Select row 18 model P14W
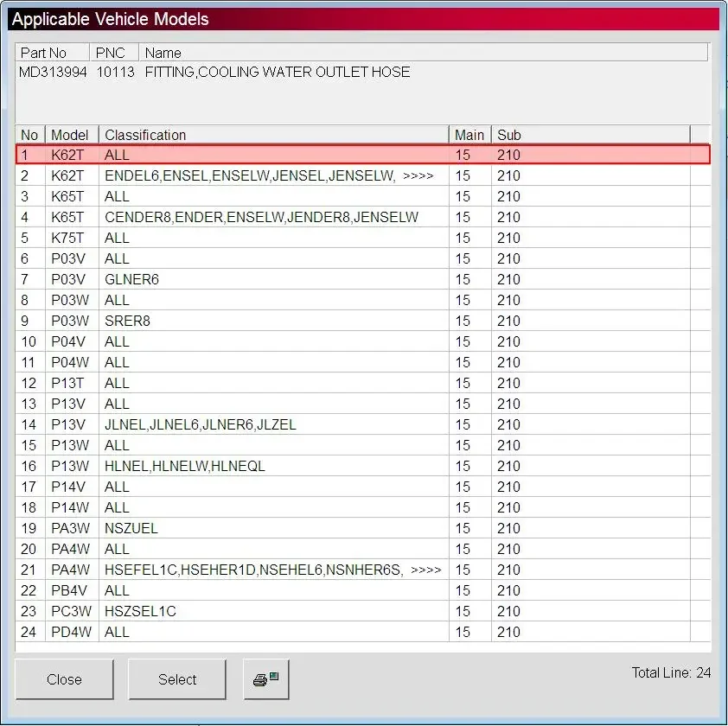The width and height of the screenshot is (728, 726). pyautogui.click(x=70, y=507)
